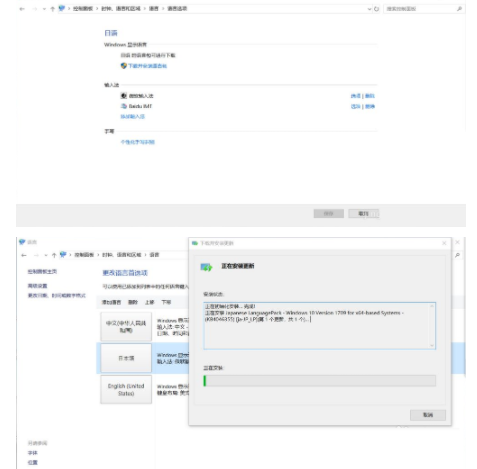Click forward arrow in Language options (语言选项) window
Image resolution: width=477 pixels, height=469 pixels.
click(x=35, y=9)
